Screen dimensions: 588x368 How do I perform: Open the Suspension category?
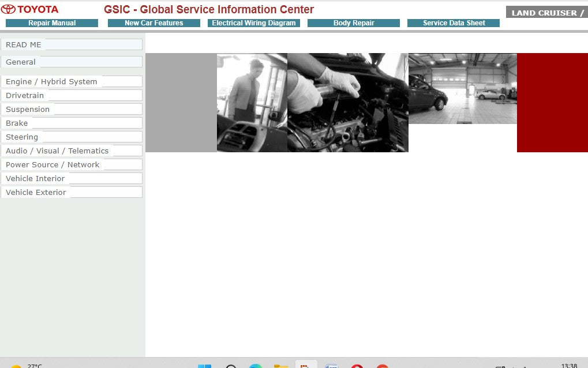pos(72,109)
